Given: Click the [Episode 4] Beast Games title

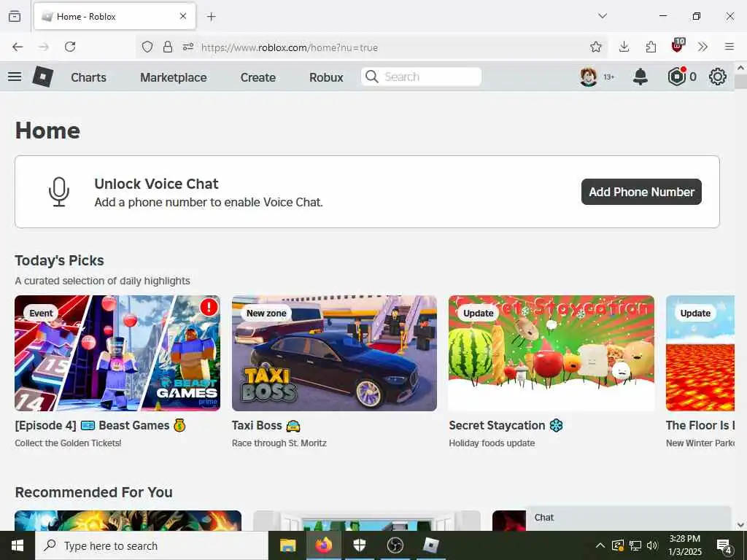Looking at the screenshot, I should (100, 425).
